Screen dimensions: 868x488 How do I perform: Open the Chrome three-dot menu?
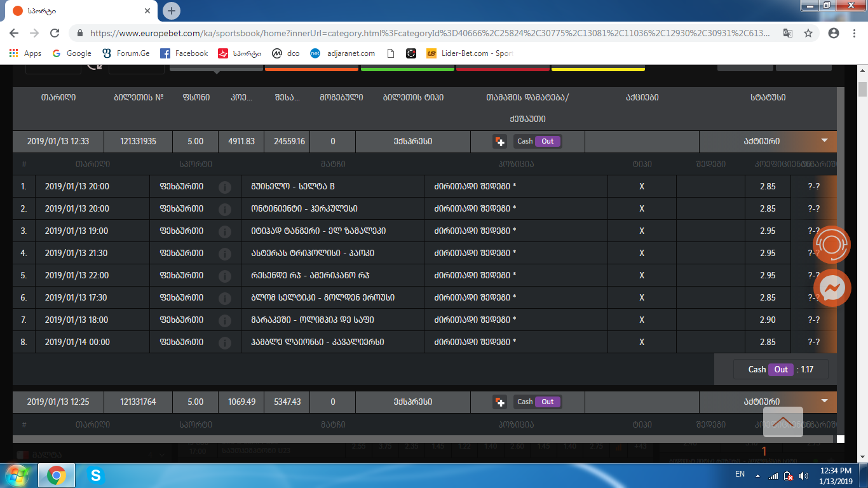click(854, 33)
